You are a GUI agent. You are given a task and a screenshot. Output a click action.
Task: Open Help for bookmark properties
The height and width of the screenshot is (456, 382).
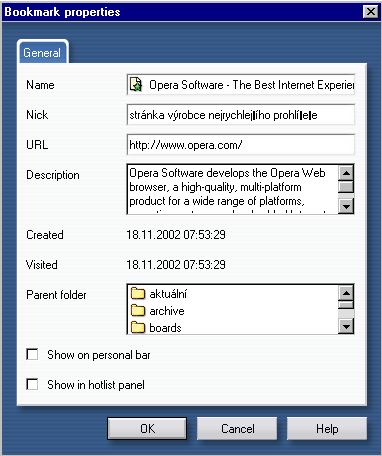pos(327,428)
